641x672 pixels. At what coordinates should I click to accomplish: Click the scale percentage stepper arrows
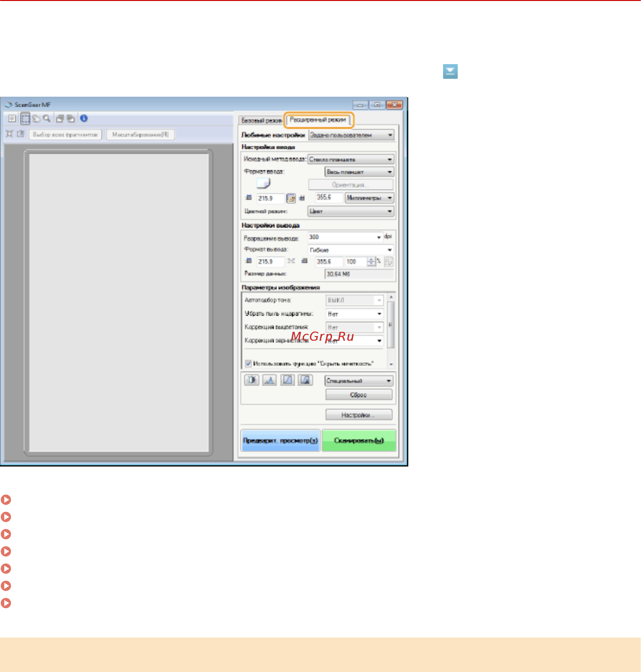(x=371, y=262)
